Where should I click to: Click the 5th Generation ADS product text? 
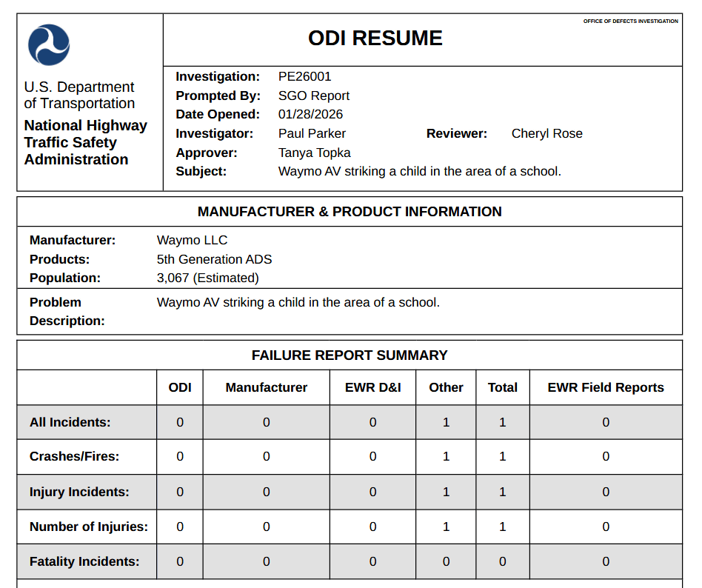click(x=214, y=259)
